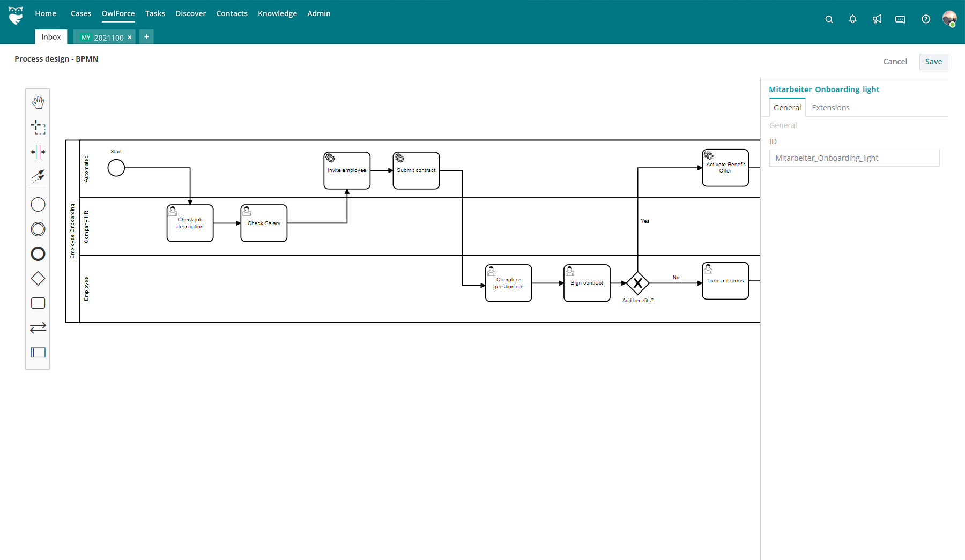Pick the gateway diamond in palette
Viewport: 965px width, 560px height.
(x=38, y=278)
